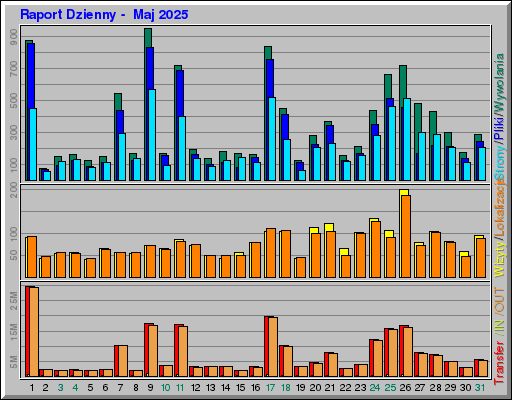512x400 pixels.
Task: Click the 'Pliki' legend label
Action: [499, 128]
